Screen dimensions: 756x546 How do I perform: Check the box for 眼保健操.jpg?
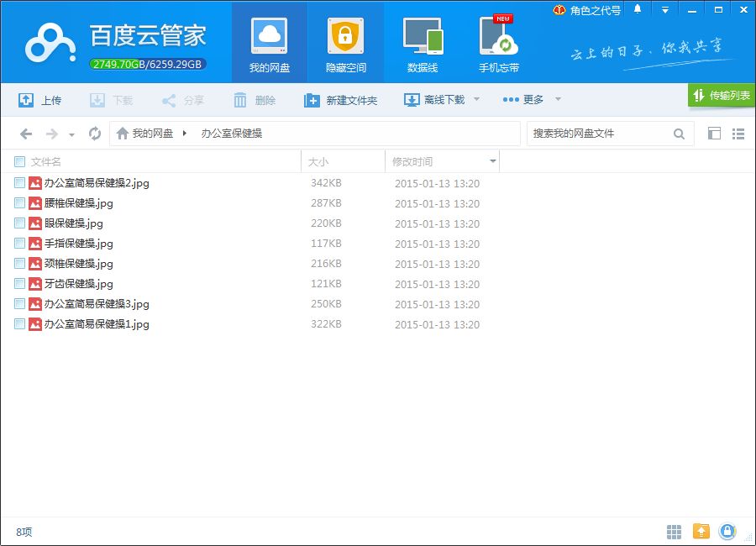click(x=19, y=223)
